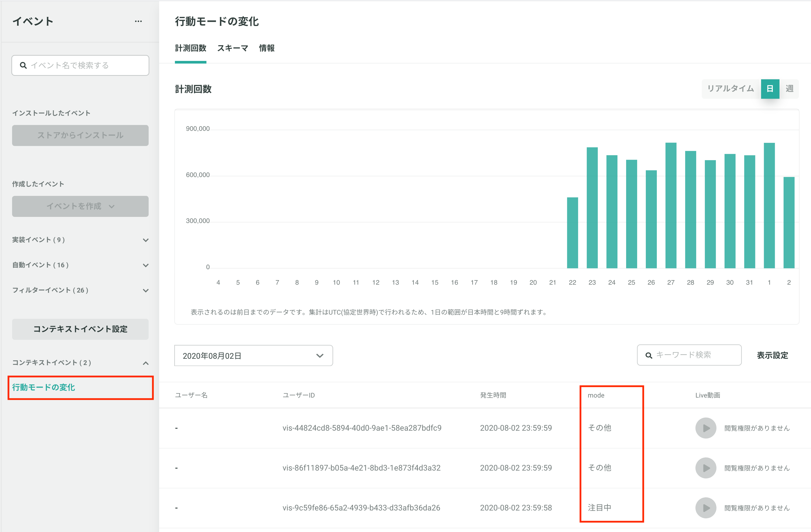Click the chart bar for day 29
811x532 pixels.
[x=710, y=214]
